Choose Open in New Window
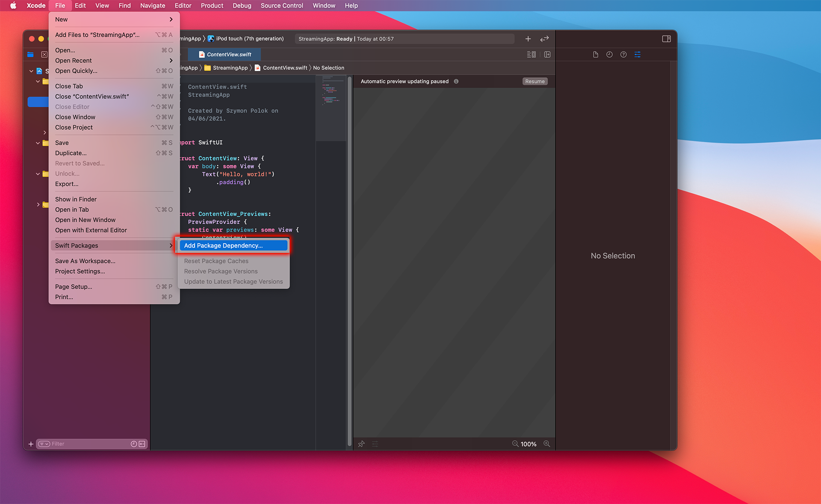This screenshot has height=504, width=821. point(114,220)
